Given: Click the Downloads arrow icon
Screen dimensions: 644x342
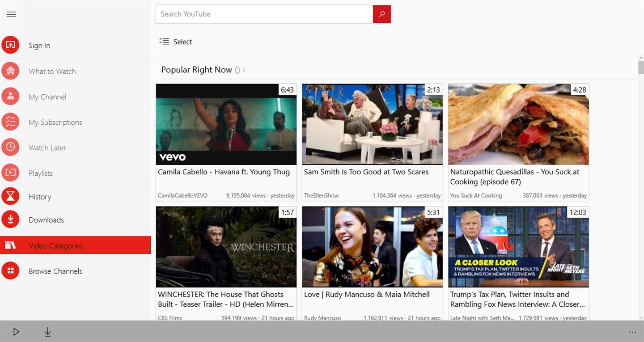Looking at the screenshot, I should click(10, 220).
